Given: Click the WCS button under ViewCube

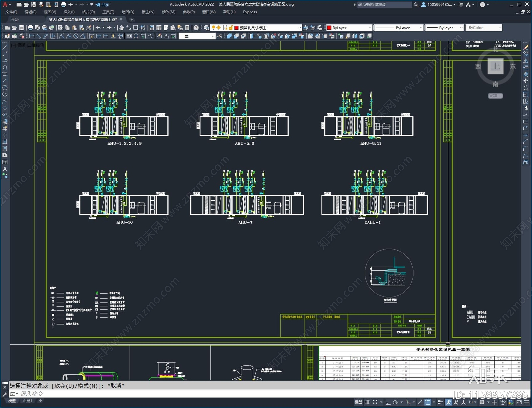Looking at the screenshot, I should [495, 96].
